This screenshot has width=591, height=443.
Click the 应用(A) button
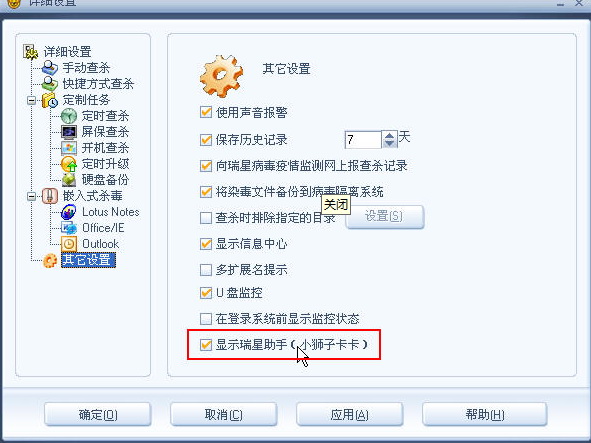point(349,415)
